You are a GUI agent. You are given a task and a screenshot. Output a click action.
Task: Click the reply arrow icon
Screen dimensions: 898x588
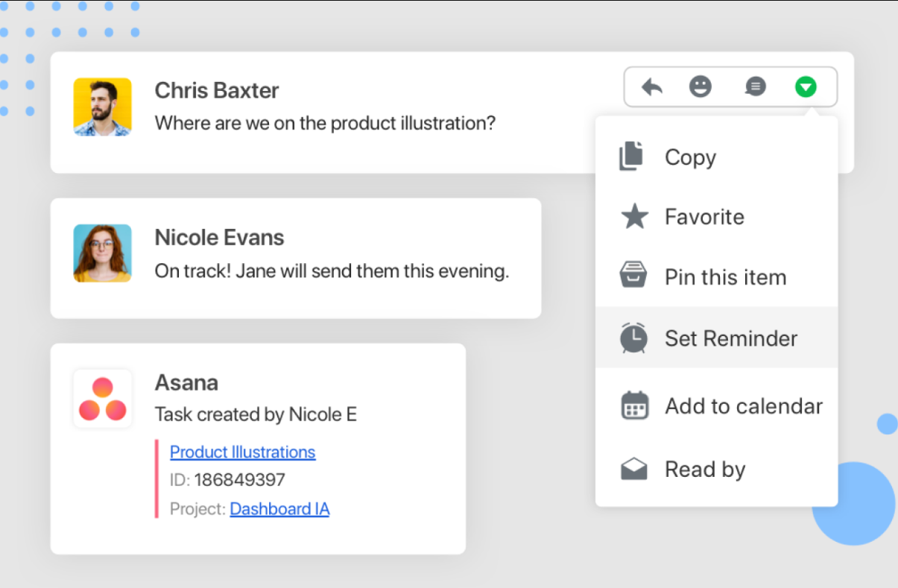[652, 87]
